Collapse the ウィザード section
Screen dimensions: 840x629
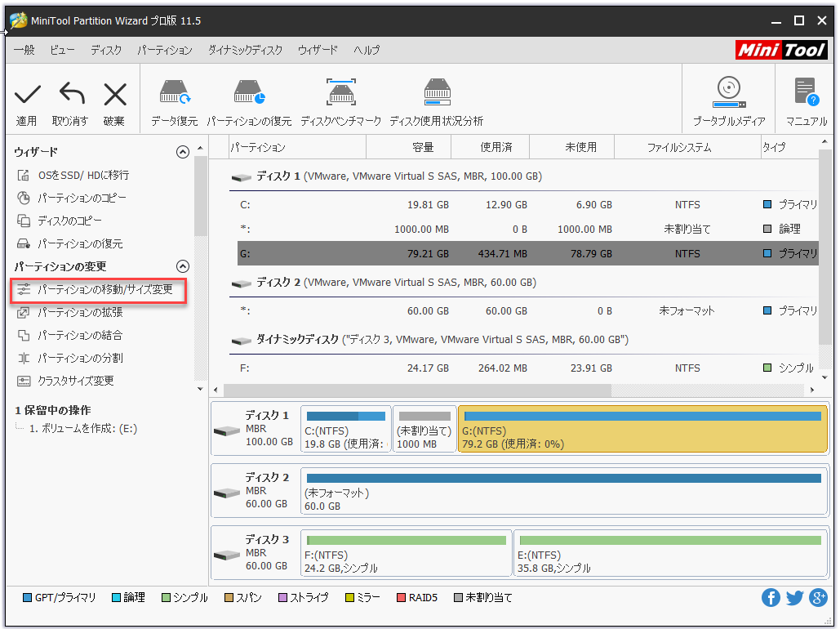coord(183,152)
